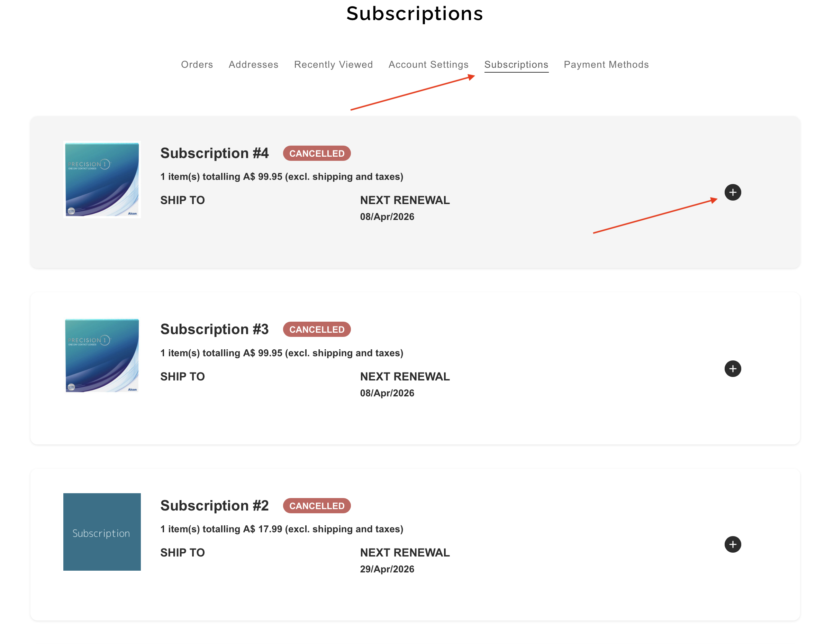Click the CANCELLED badge on Subscription #3
The image size is (834, 644).
pos(317,330)
